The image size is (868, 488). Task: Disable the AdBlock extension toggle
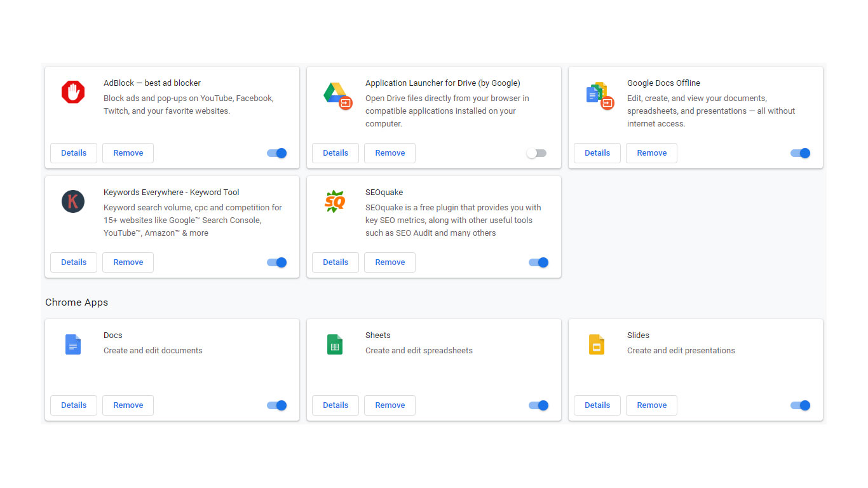coord(277,153)
